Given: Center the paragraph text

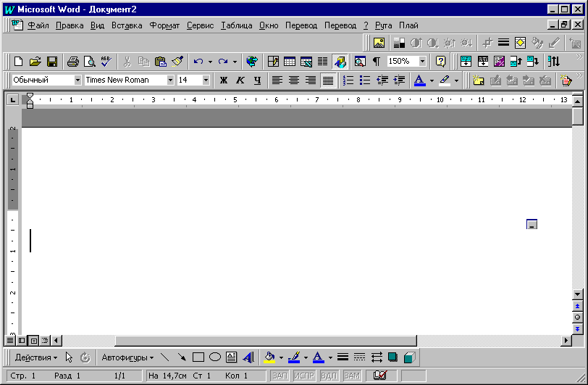Looking at the screenshot, I should [x=293, y=80].
